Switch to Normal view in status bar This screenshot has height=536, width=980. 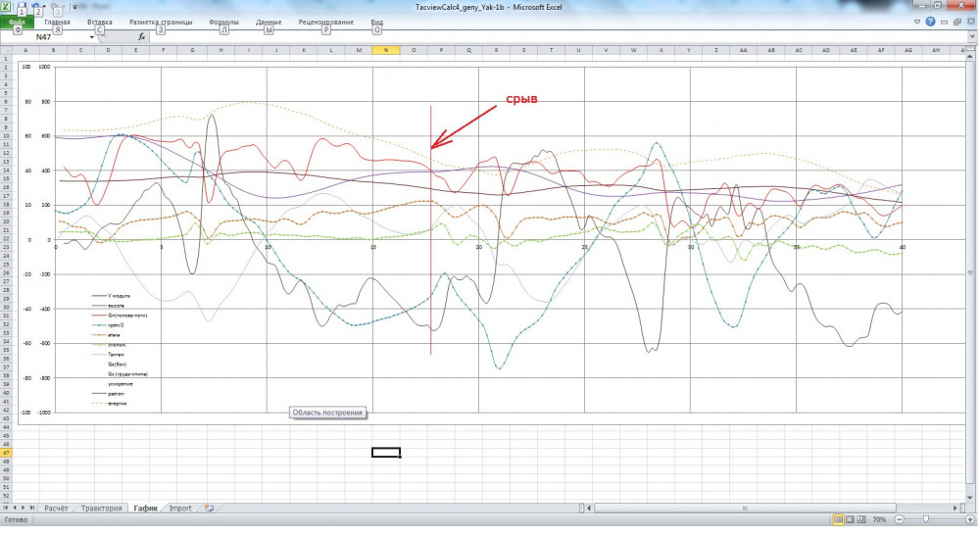[838, 519]
